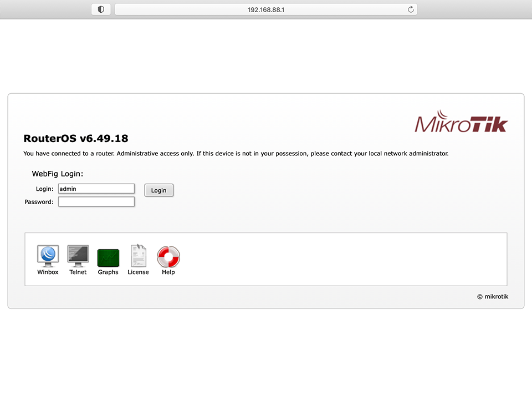Open the Winbox download icon
The image size is (532, 400).
coord(48,256)
